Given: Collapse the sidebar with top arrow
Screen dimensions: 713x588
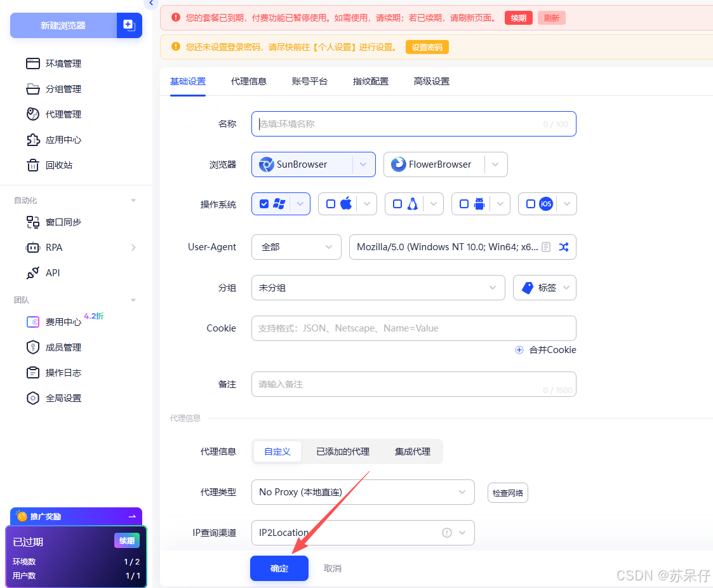Looking at the screenshot, I should (151, 3).
